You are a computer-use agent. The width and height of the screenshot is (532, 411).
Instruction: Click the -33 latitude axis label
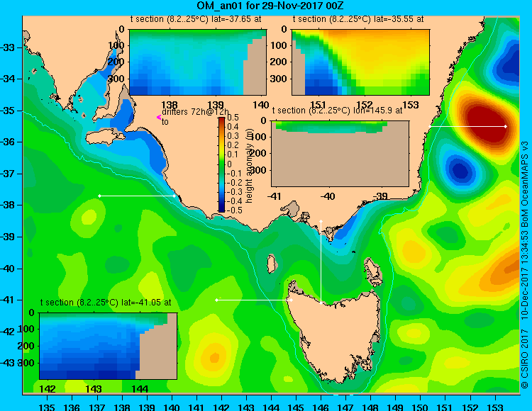(x=8, y=47)
